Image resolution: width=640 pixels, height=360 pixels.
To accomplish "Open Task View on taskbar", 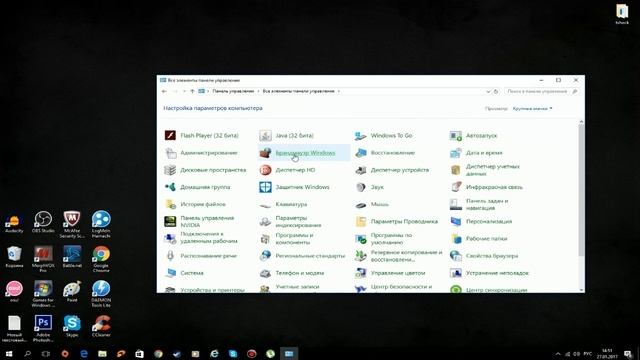I will pyautogui.click(x=46, y=353).
